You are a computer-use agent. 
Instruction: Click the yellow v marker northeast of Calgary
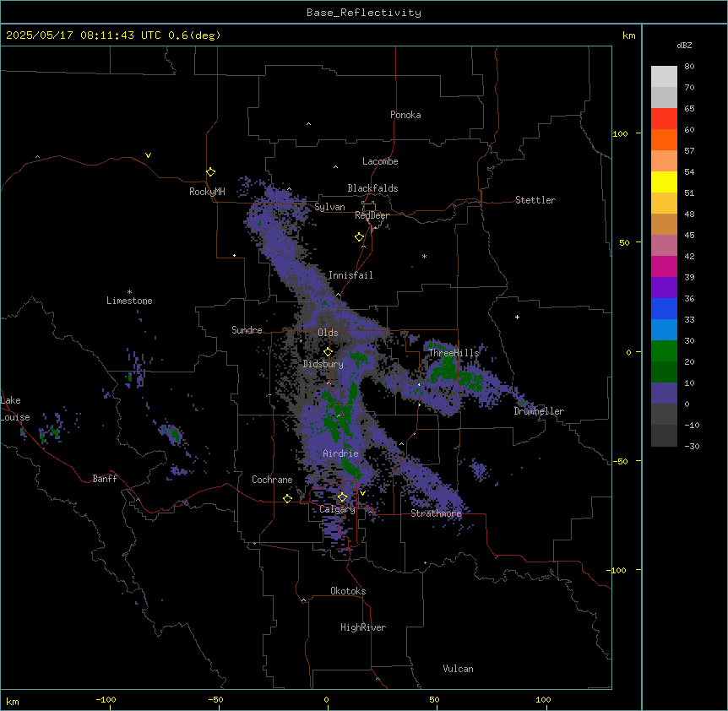tap(362, 493)
